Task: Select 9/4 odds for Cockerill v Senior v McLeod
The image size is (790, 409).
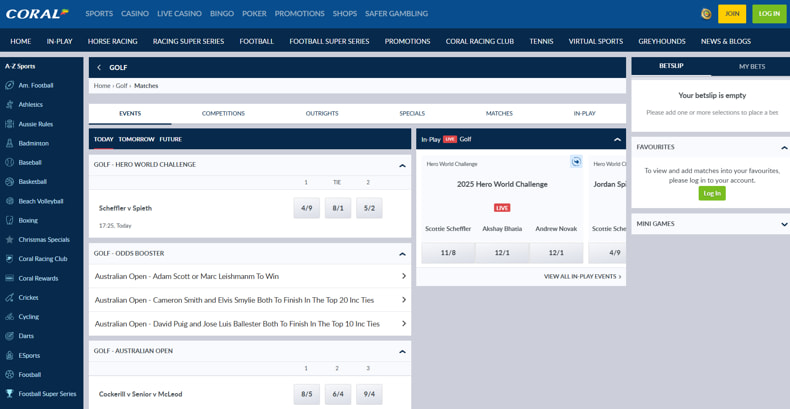Action: (369, 394)
